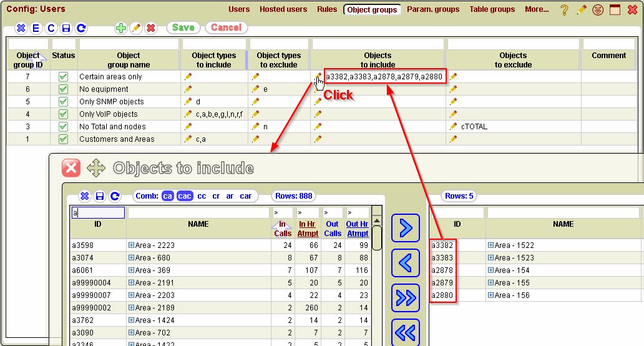Toggle status checkbox for Only SNMP objects
This screenshot has width=644, height=346.
point(63,102)
